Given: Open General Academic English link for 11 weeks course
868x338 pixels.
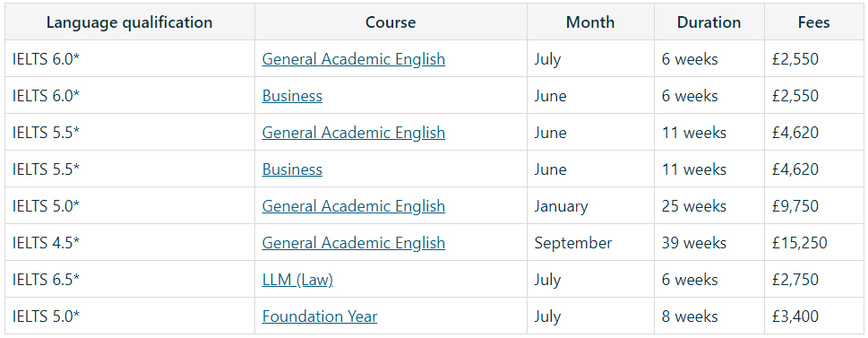Looking at the screenshot, I should (353, 133).
